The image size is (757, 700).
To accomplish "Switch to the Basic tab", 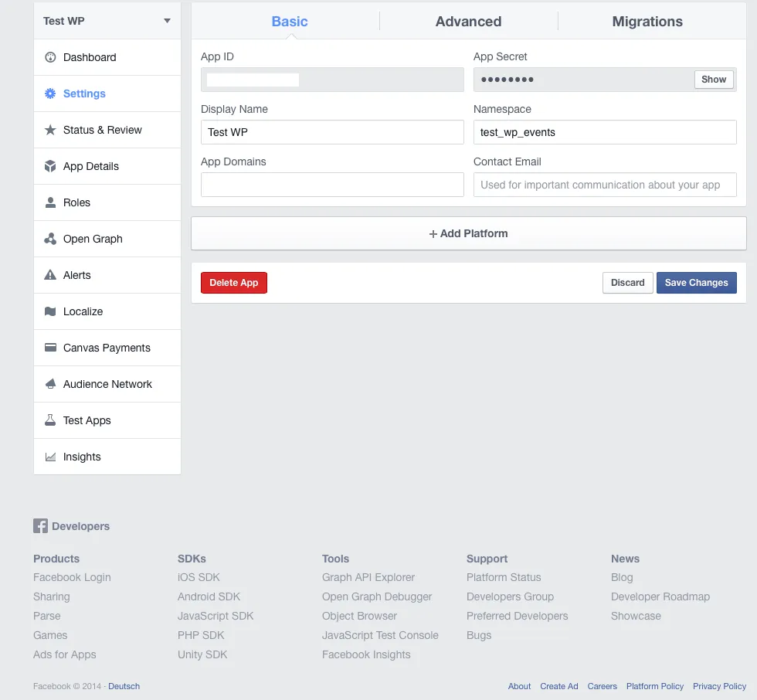I will pos(289,21).
